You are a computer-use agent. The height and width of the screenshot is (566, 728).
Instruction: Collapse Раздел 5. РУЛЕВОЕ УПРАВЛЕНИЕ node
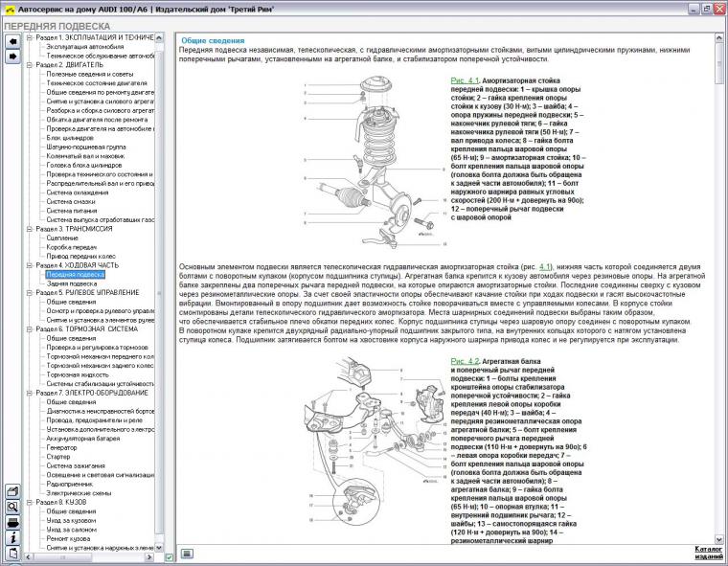coord(30,292)
